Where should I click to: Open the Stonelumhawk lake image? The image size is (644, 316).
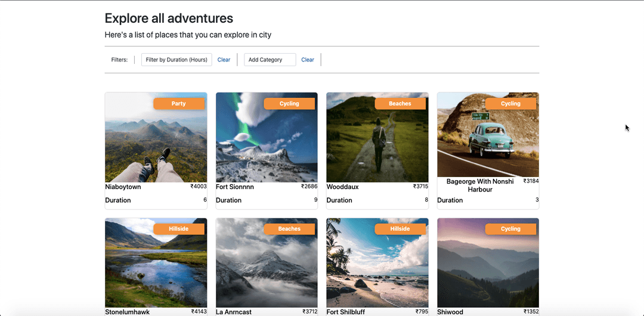[x=156, y=268]
